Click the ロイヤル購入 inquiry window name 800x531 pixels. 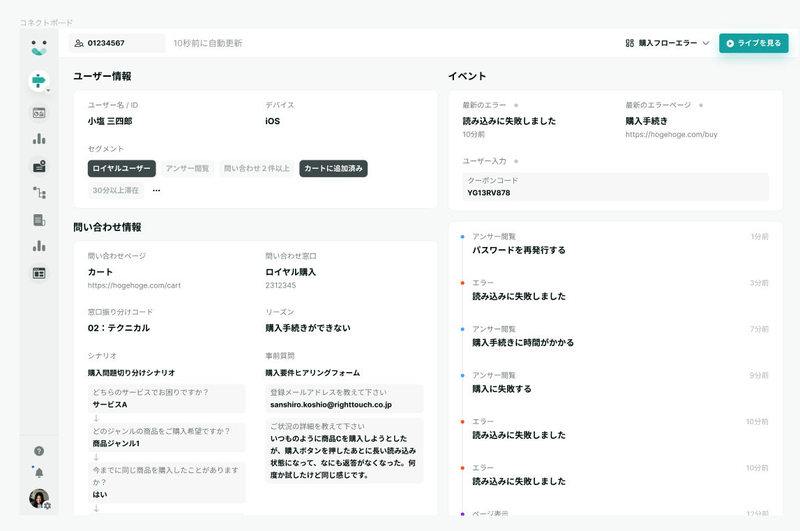pos(290,272)
